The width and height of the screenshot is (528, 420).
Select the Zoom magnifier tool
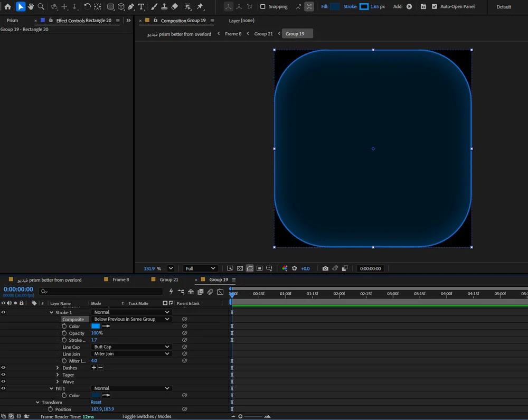pos(41,6)
